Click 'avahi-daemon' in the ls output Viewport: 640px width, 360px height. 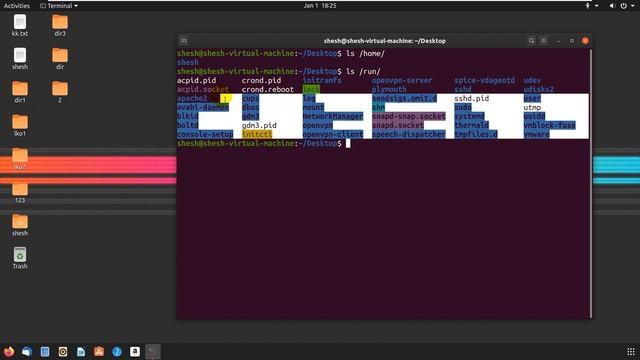pos(203,107)
